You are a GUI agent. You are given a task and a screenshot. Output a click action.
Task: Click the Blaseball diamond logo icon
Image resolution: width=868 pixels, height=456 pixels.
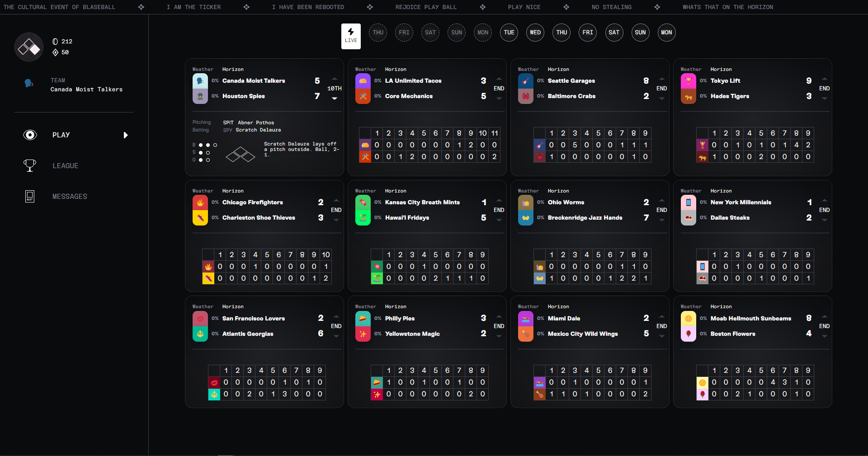pos(29,47)
